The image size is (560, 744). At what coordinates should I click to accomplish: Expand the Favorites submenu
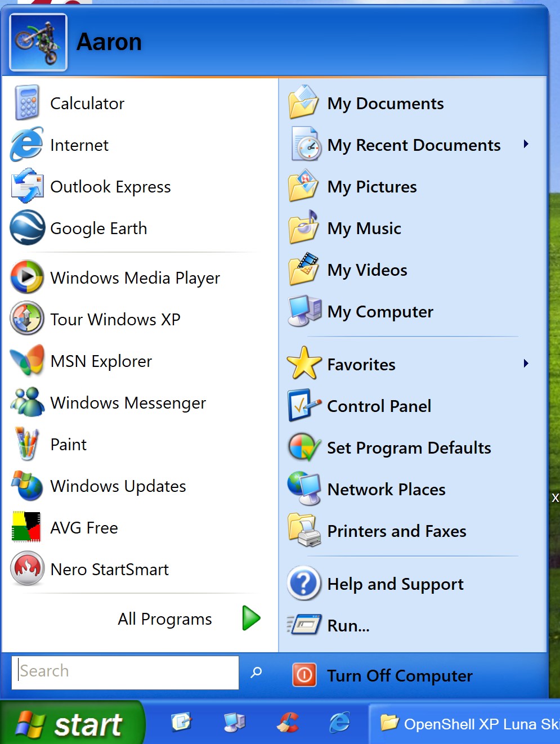[x=361, y=364]
